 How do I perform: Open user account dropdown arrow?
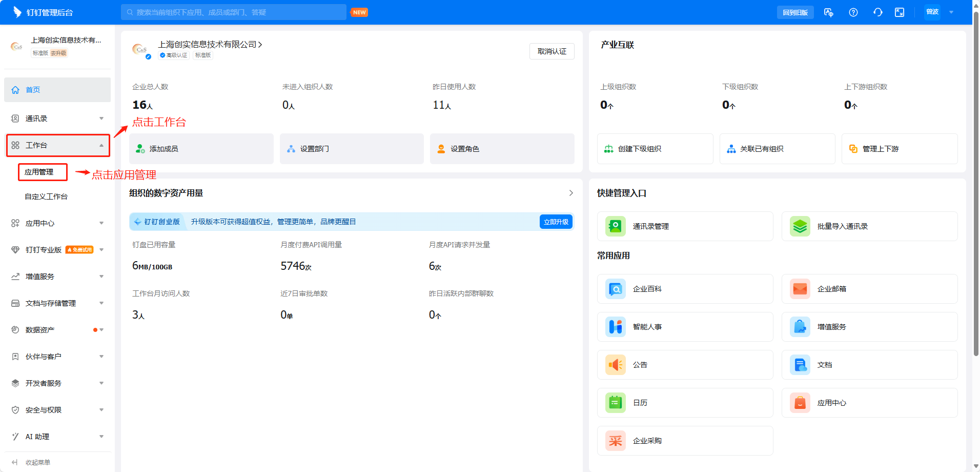point(951,12)
